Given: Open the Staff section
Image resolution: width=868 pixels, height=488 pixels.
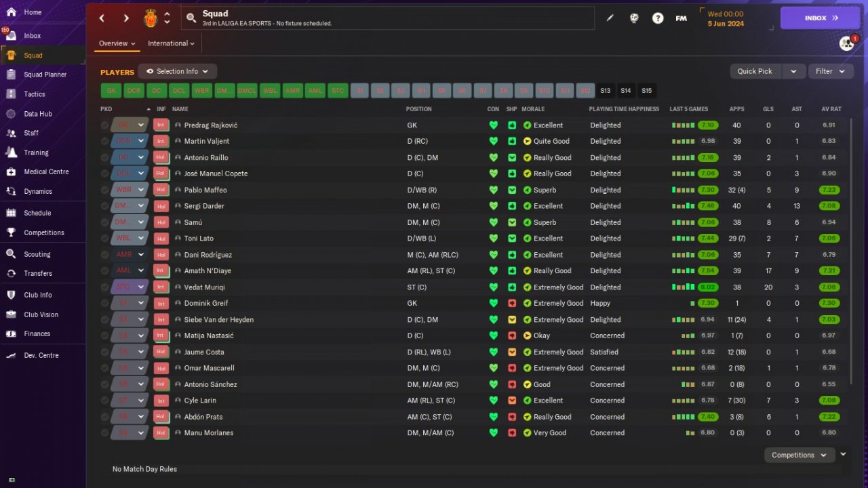Looking at the screenshot, I should pyautogui.click(x=31, y=133).
